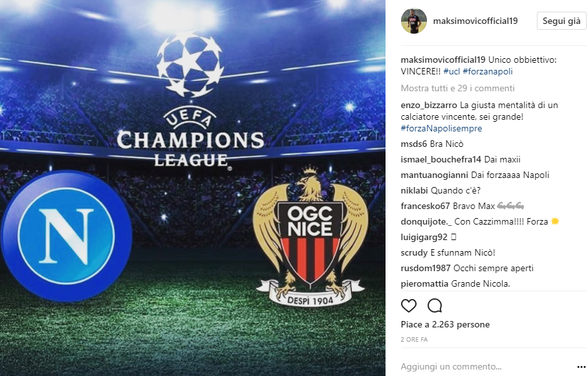Open the #ucl hashtag link
Viewport: 588px width, 376px height.
click(x=452, y=71)
